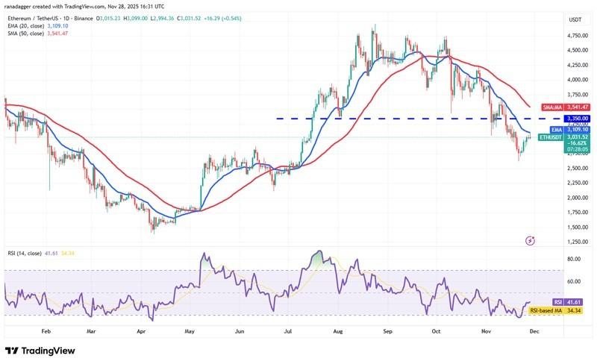The image size is (597, 364).
Task: Click the TradingView logo at bottom left
Action: [x=43, y=351]
